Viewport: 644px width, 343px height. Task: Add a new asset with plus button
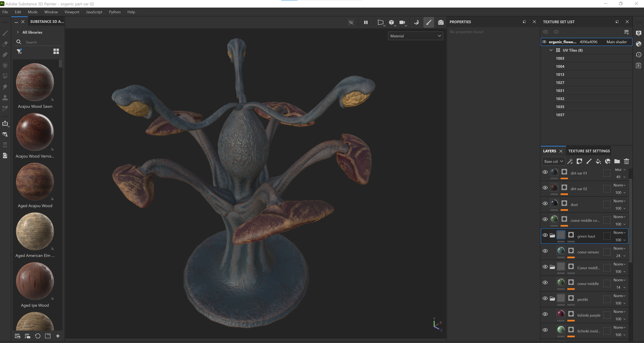(x=58, y=336)
